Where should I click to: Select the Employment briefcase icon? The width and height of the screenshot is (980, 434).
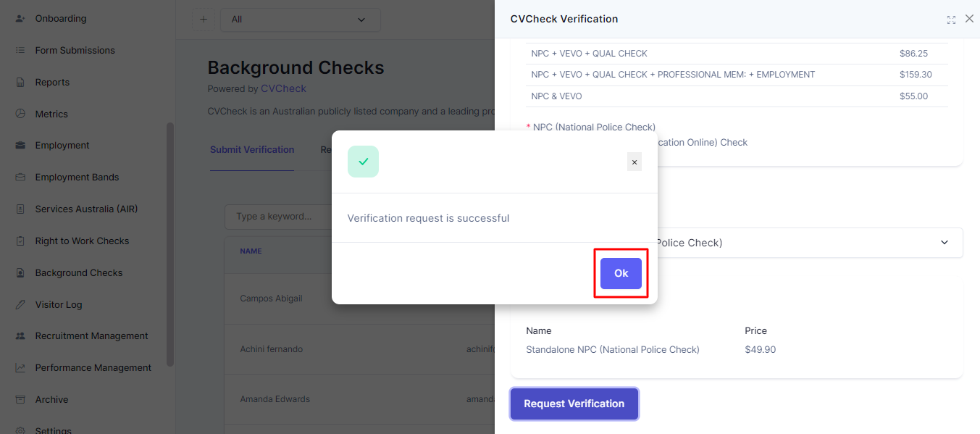[20, 146]
